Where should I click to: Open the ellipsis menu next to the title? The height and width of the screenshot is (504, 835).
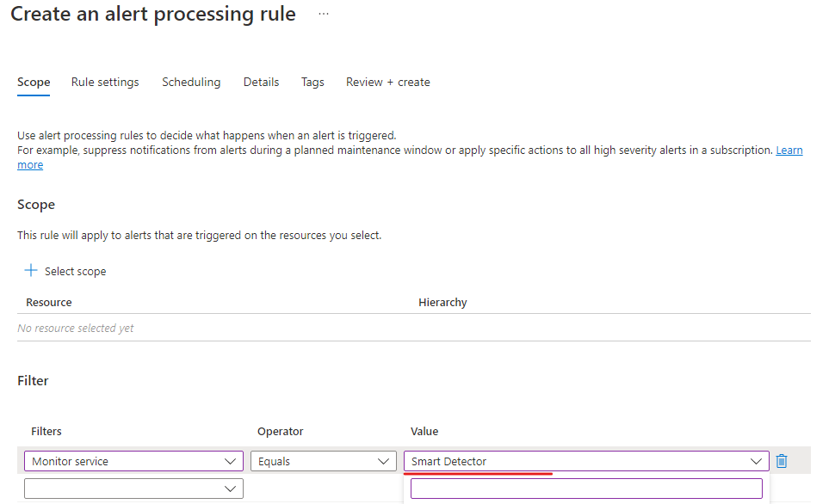point(322,14)
